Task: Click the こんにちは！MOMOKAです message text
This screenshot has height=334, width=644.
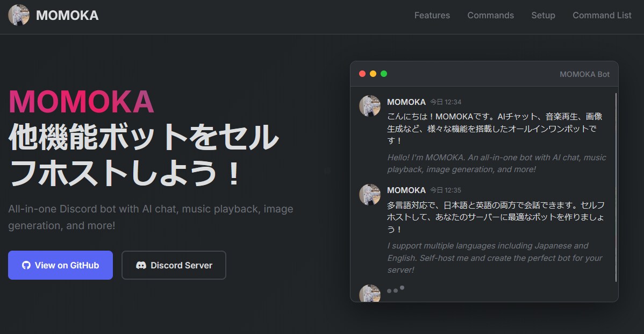Action: [x=495, y=128]
